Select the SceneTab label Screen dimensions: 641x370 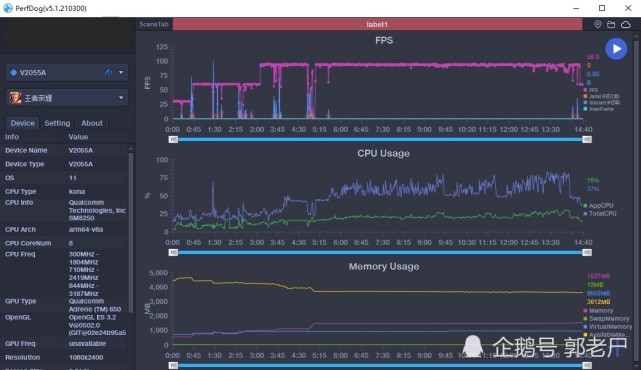(x=154, y=24)
